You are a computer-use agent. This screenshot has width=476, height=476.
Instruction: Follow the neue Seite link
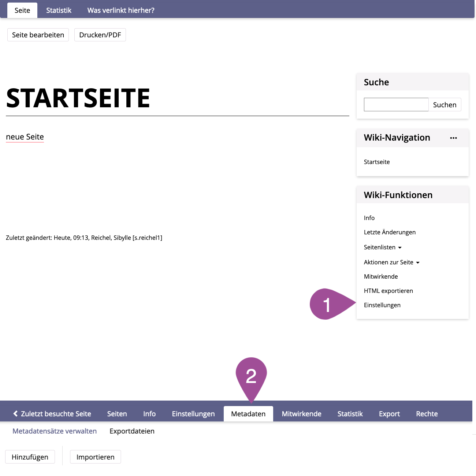pyautogui.click(x=25, y=137)
